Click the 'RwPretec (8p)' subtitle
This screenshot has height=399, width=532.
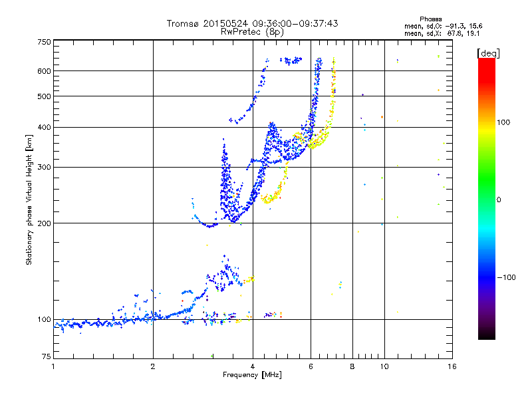pos(252,32)
